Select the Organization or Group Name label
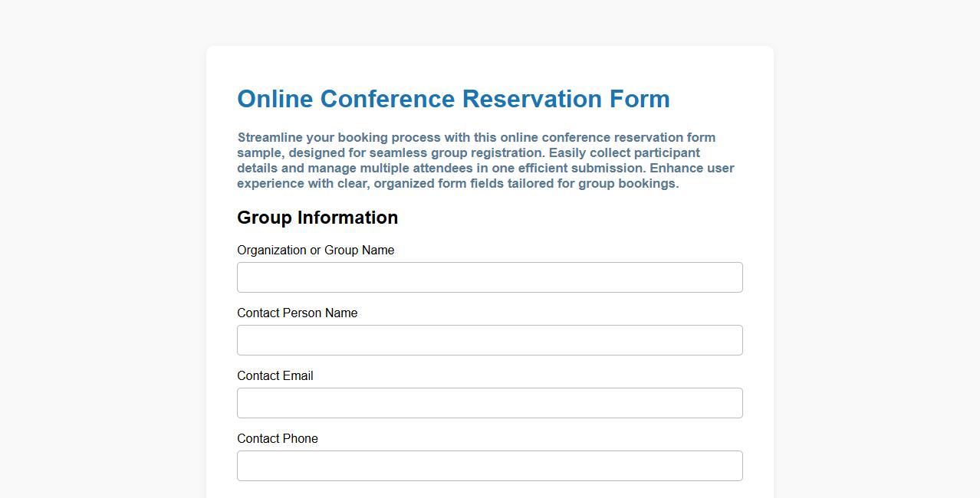Image resolution: width=980 pixels, height=498 pixels. 316,250
